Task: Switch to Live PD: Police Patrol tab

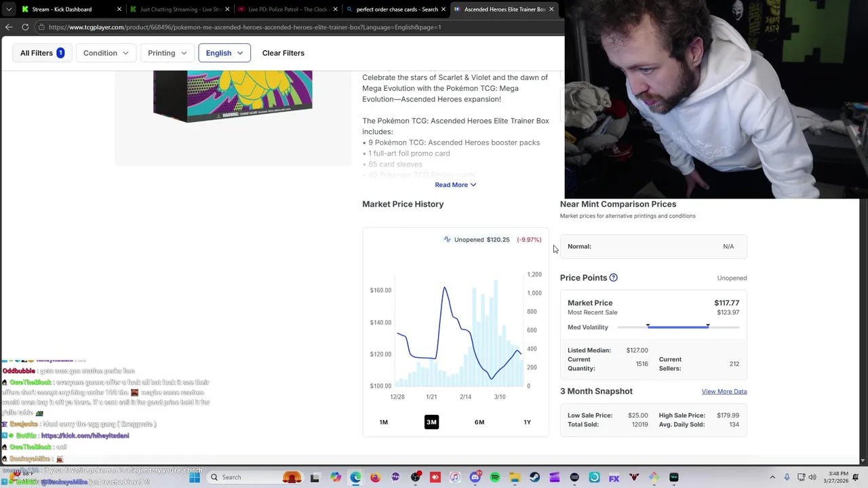Action: click(x=288, y=9)
